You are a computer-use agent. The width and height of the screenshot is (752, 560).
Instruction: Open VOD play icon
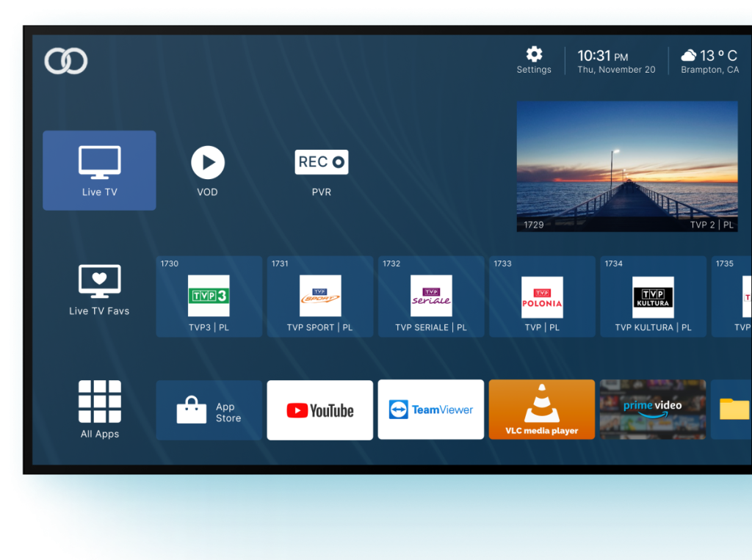pyautogui.click(x=208, y=163)
